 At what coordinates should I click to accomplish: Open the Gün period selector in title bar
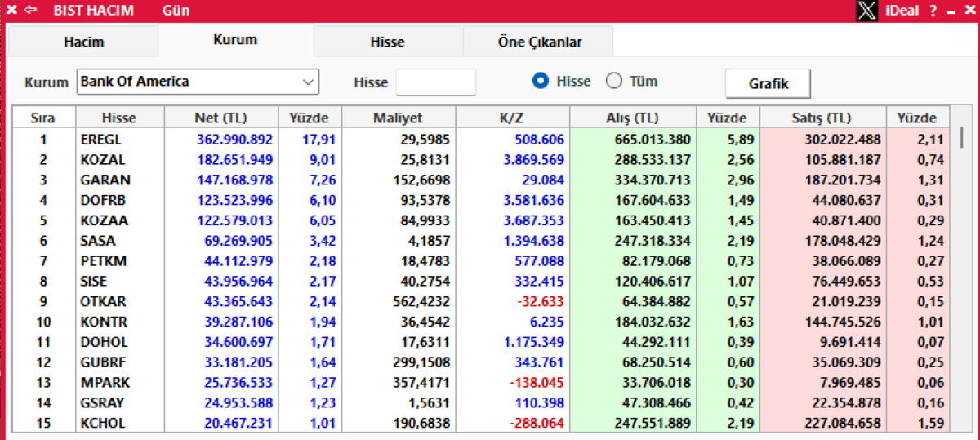point(176,11)
